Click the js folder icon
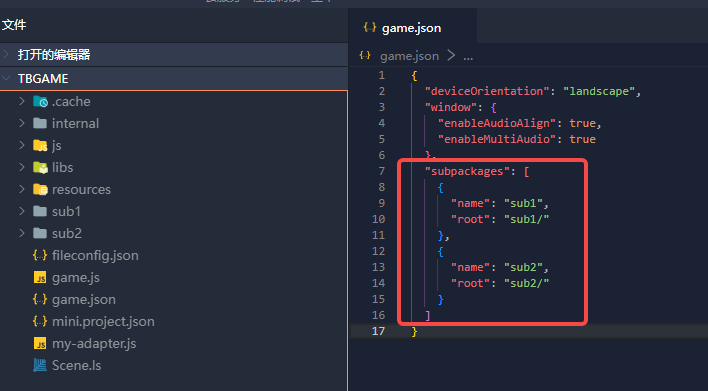708x391 pixels. click(40, 145)
